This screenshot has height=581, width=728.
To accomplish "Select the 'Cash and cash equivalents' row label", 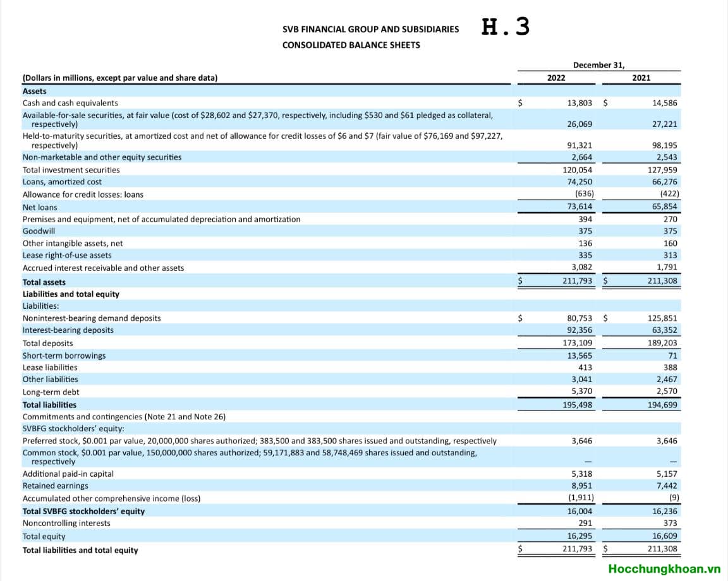I will pyautogui.click(x=70, y=103).
